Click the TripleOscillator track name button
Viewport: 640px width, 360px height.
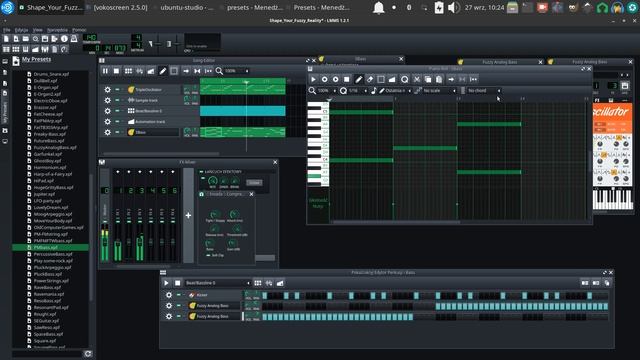coord(153,90)
